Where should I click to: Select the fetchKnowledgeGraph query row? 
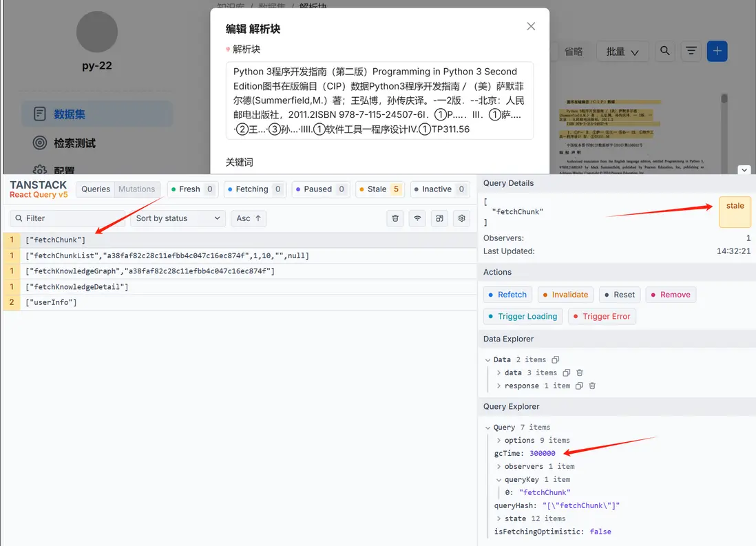(240, 271)
